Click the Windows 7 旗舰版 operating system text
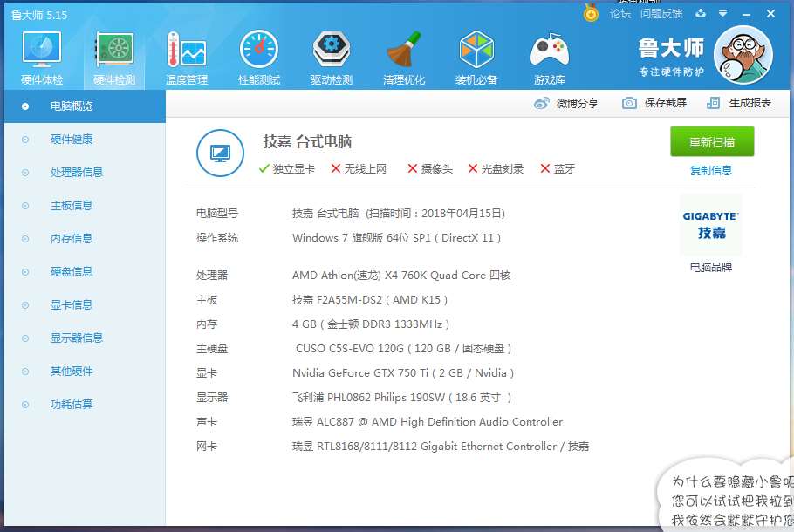 click(x=396, y=238)
